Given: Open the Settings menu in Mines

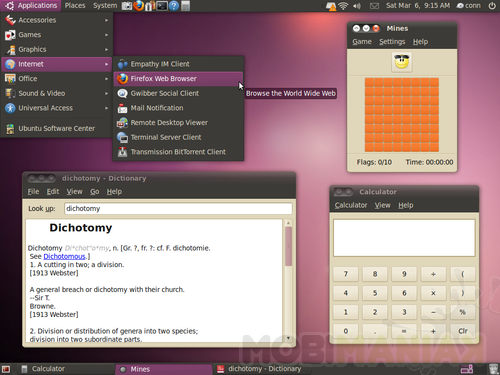Looking at the screenshot, I should (392, 42).
